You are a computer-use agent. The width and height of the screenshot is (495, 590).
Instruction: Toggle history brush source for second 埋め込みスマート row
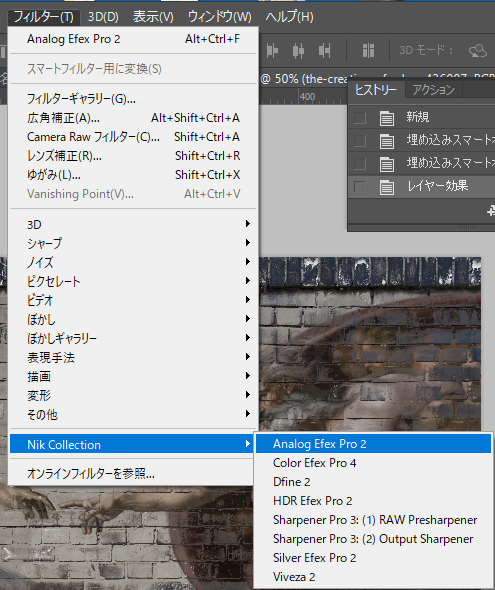(360, 164)
